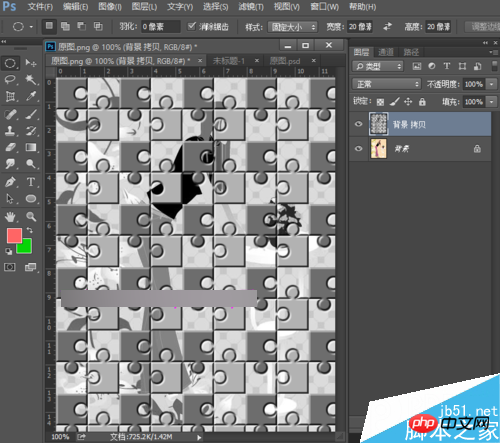Select the Gradient tool
The width and height of the screenshot is (500, 443).
click(x=31, y=147)
